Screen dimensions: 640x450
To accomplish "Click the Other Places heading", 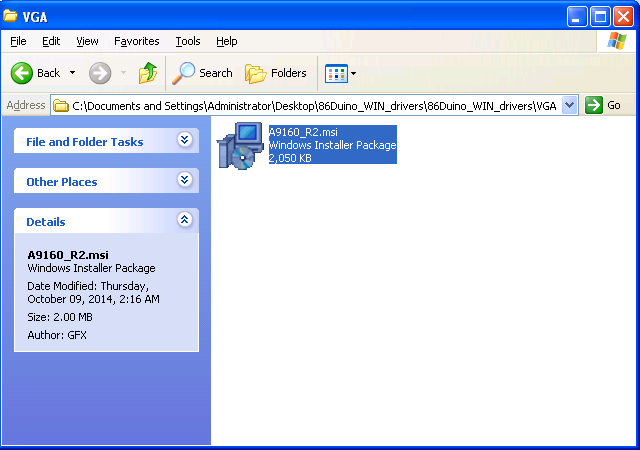I will click(62, 182).
